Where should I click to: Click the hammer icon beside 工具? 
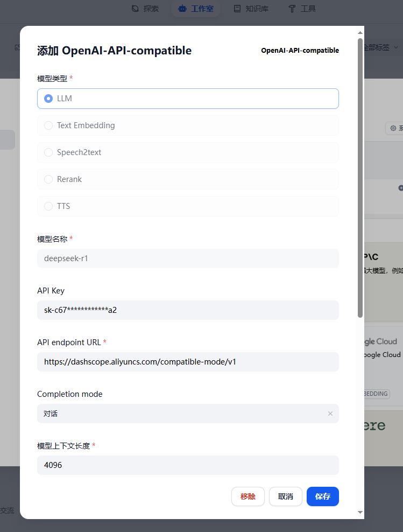pos(292,9)
